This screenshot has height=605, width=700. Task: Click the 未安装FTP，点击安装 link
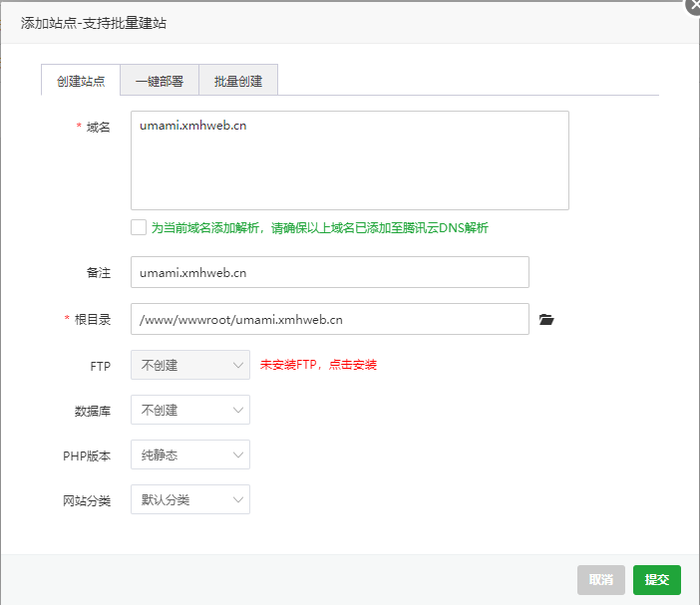click(x=318, y=365)
